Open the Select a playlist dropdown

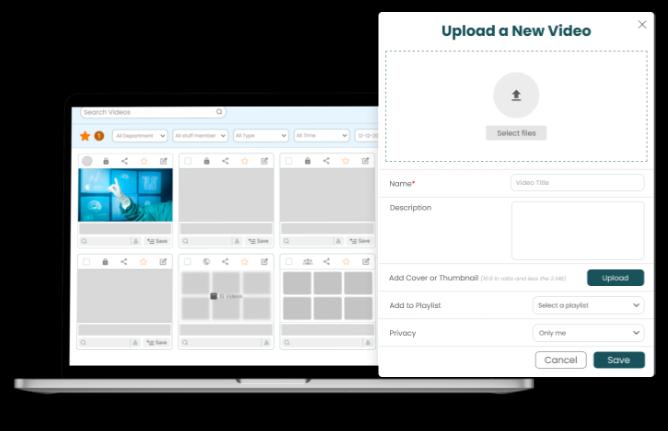pyautogui.click(x=588, y=305)
